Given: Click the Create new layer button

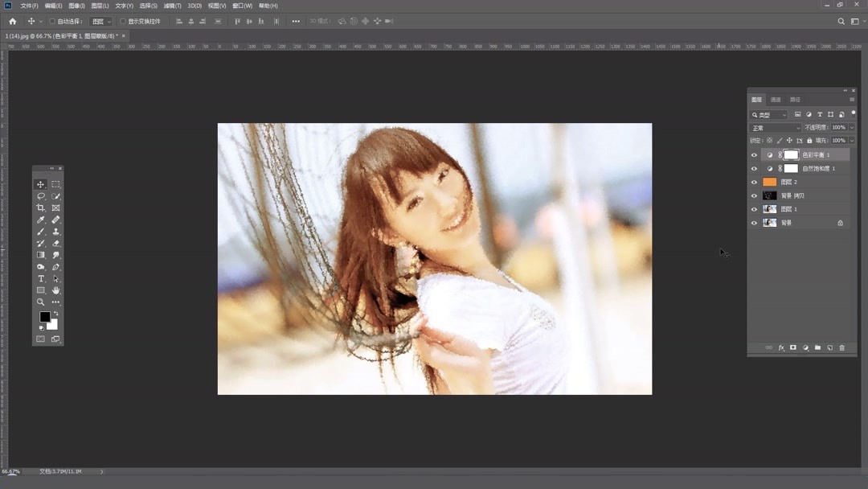Looking at the screenshot, I should pos(830,347).
